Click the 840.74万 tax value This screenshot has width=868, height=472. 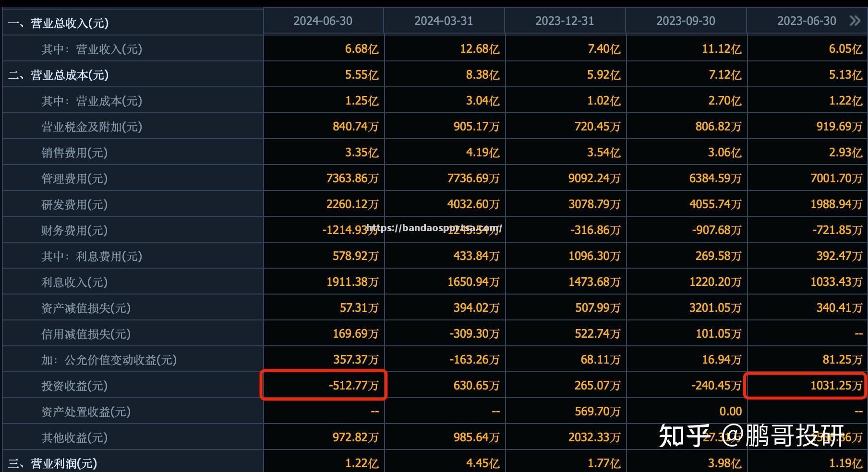(x=356, y=127)
